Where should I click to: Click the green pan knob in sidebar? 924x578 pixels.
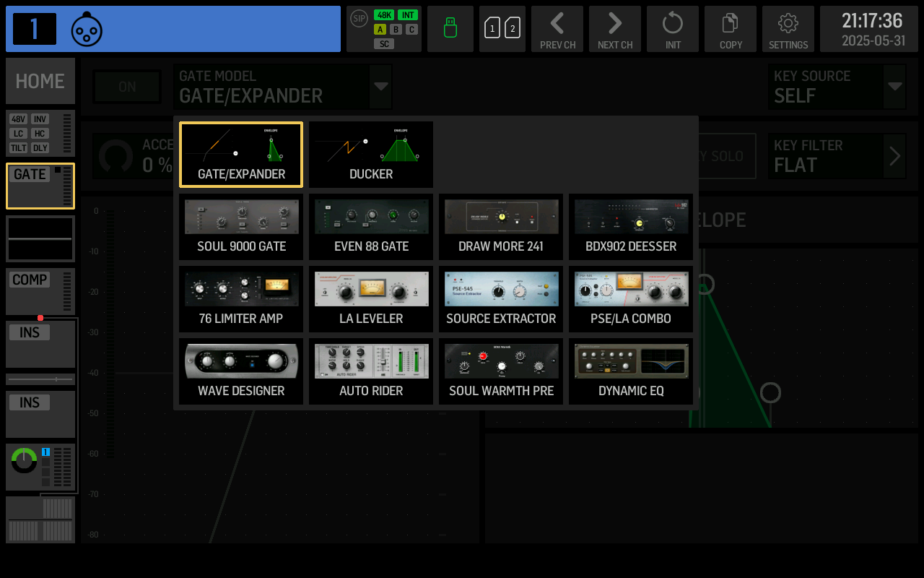pyautogui.click(x=25, y=461)
